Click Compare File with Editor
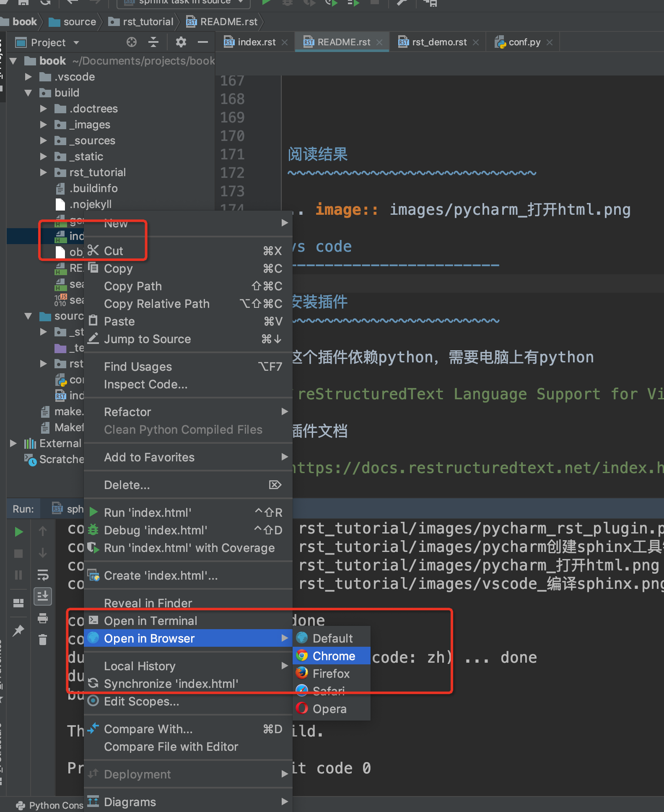 pos(188,747)
